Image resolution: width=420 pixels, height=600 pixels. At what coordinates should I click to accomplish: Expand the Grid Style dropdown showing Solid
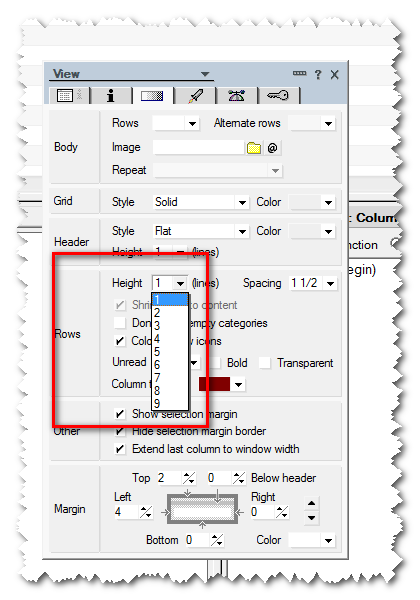pos(201,202)
